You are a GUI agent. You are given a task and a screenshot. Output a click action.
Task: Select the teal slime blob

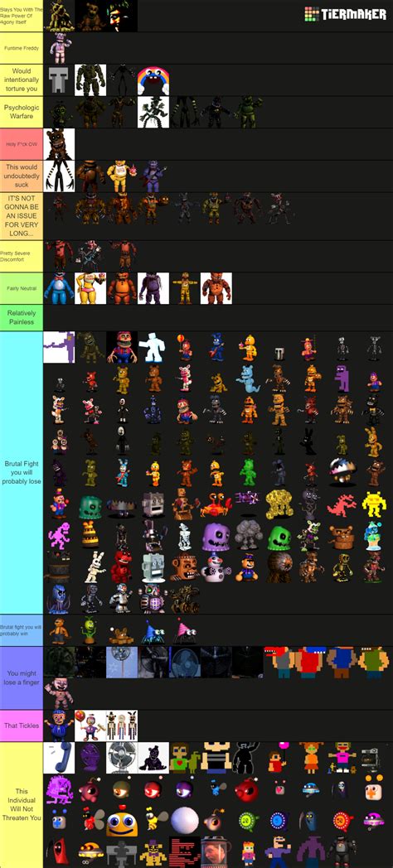tap(90, 505)
